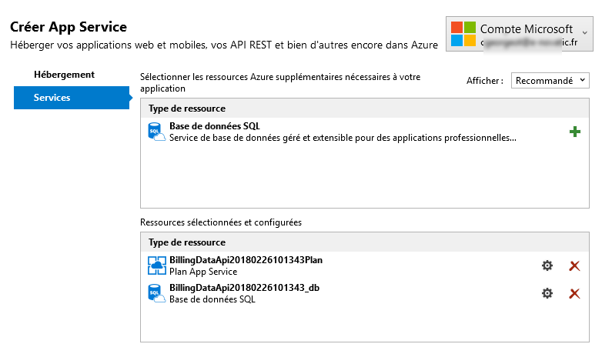The width and height of the screenshot is (602, 364).
Task: Click the Microsoft logo in account box
Action: (463, 34)
